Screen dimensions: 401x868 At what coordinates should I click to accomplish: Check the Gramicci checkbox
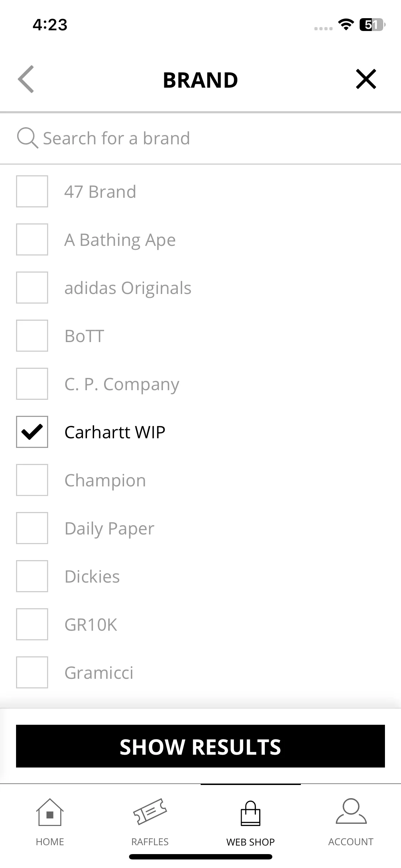pos(32,672)
